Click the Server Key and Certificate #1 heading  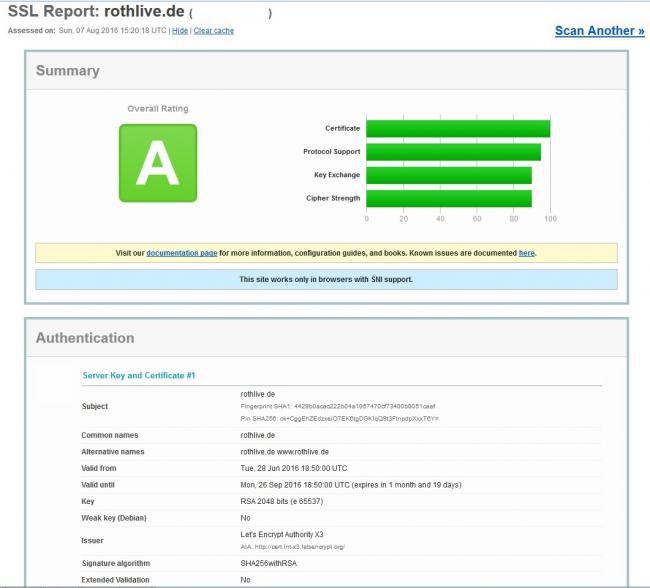139,375
